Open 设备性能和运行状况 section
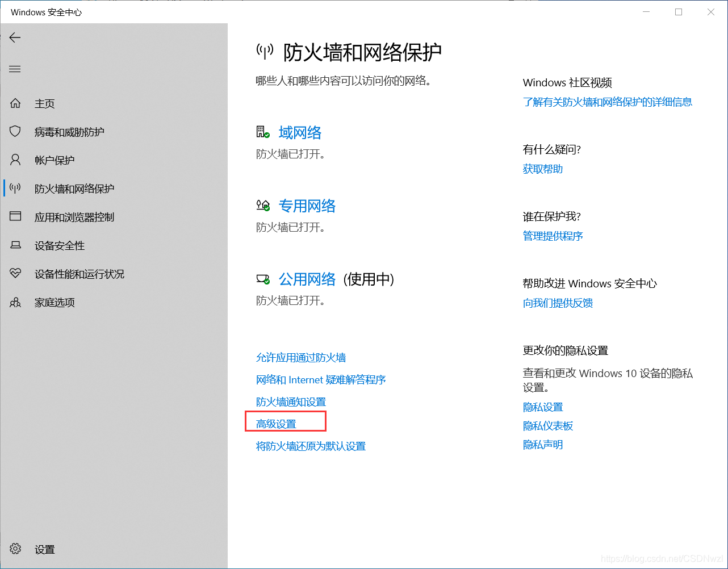The height and width of the screenshot is (569, 728). [x=80, y=274]
